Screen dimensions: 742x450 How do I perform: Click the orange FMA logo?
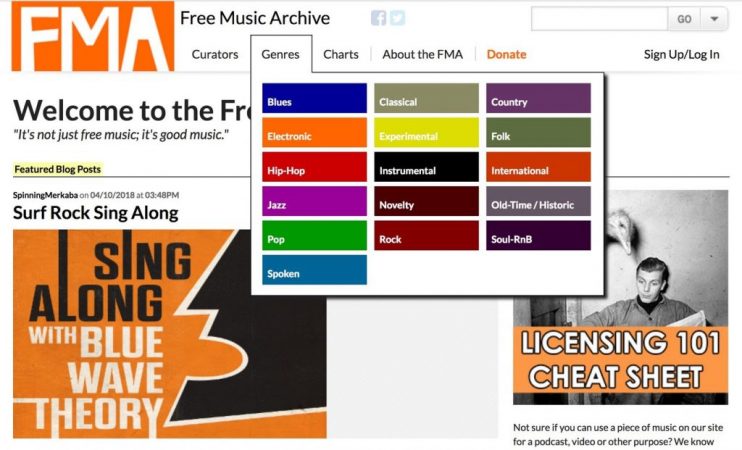[93, 36]
